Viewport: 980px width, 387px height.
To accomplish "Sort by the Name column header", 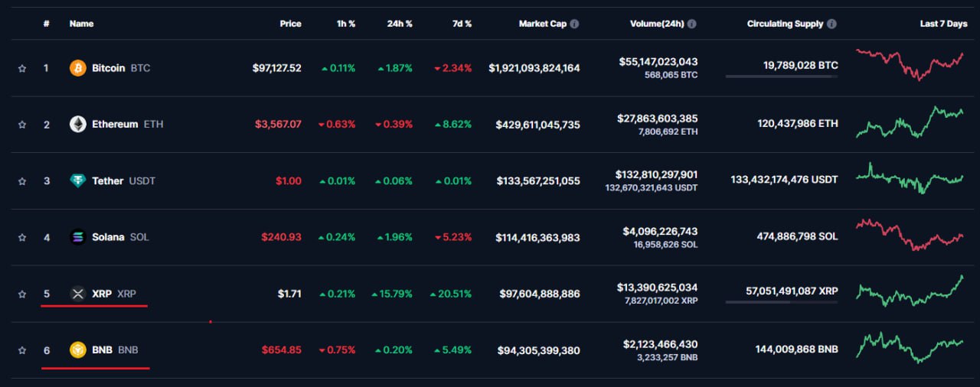I will (x=81, y=24).
